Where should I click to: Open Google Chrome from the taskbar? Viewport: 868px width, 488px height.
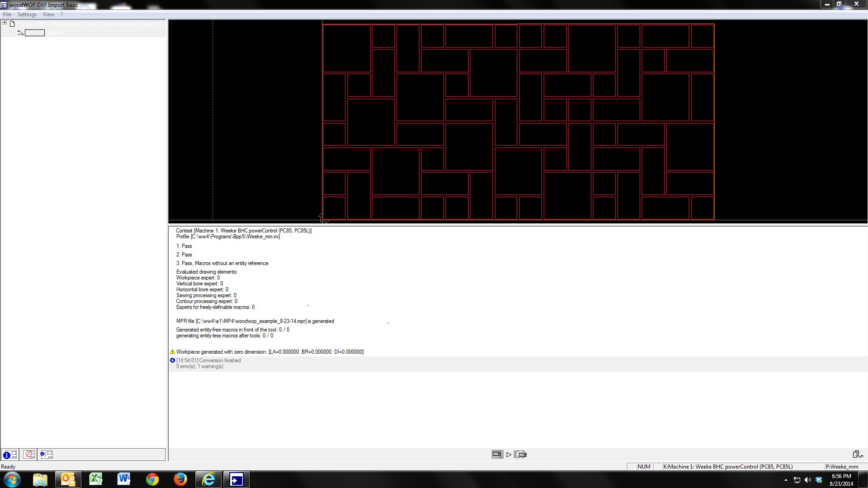[x=152, y=479]
